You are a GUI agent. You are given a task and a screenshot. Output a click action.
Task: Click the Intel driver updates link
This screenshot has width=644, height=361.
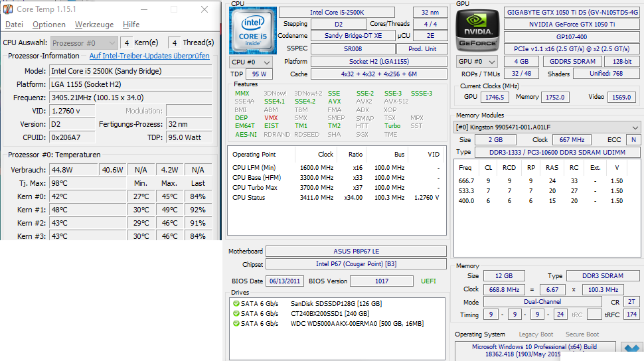click(x=149, y=56)
